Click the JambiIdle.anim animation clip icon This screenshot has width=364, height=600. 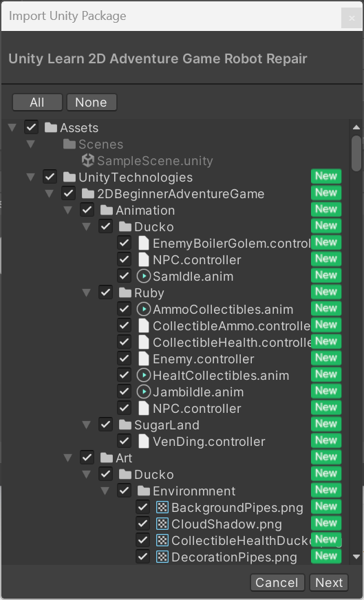pos(144,392)
